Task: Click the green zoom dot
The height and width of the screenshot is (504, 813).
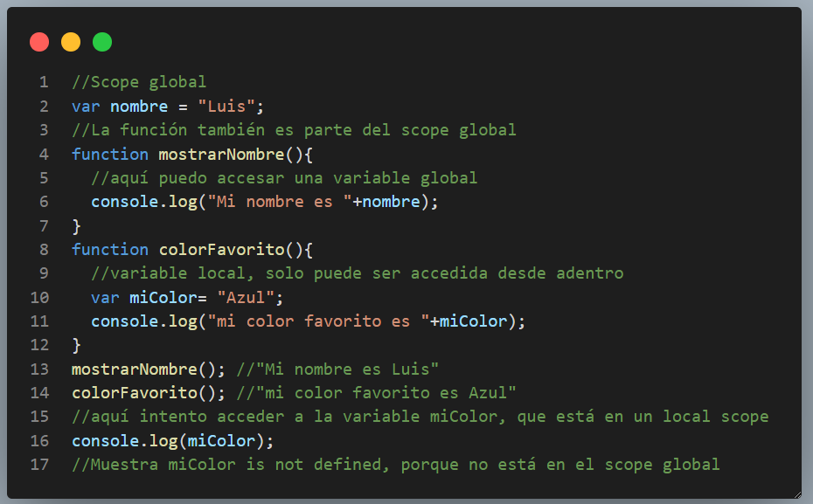Action: coord(101,41)
